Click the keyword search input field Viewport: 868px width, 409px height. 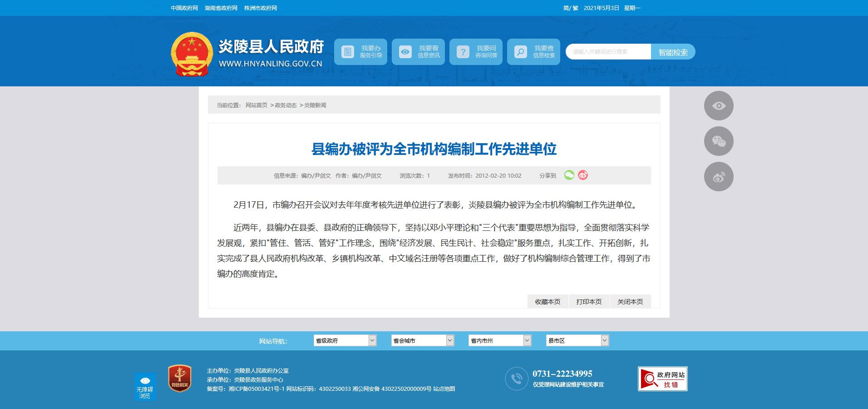tap(608, 52)
